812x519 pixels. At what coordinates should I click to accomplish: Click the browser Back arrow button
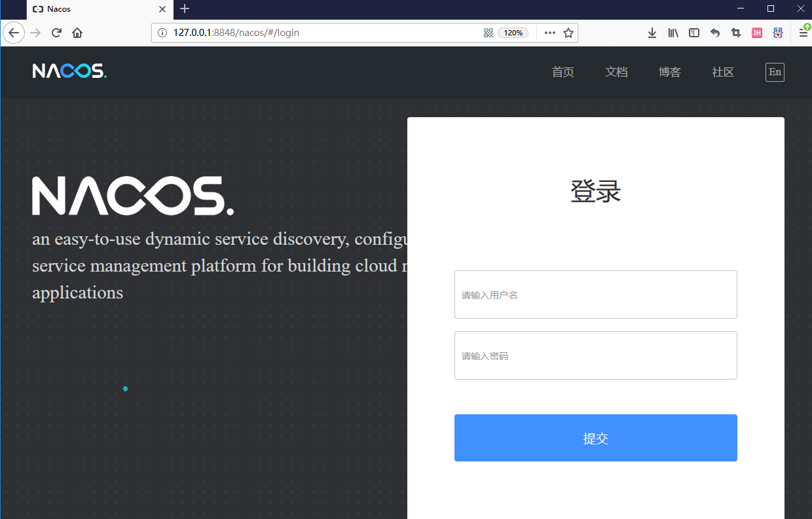tap(14, 33)
